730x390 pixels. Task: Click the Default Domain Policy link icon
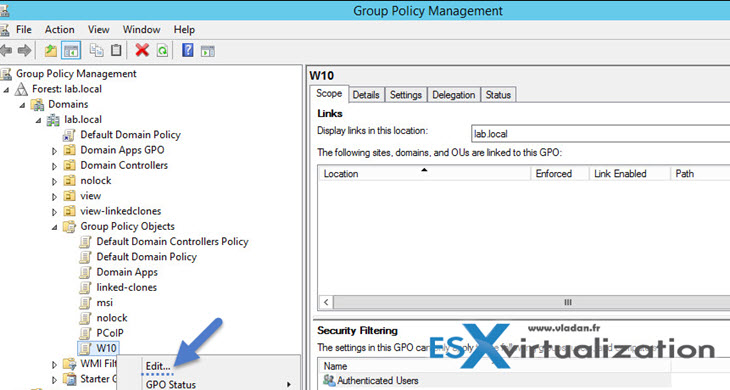(69, 135)
